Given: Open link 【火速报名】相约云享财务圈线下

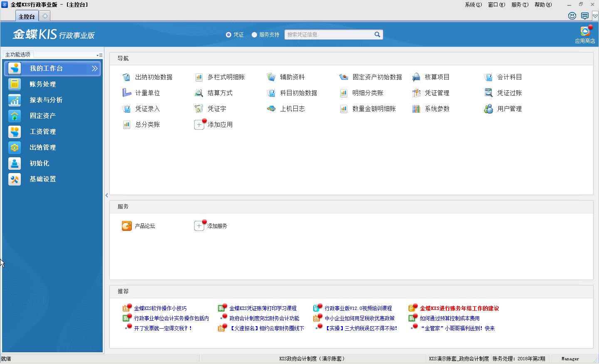Looking at the screenshot, I should tap(267, 328).
